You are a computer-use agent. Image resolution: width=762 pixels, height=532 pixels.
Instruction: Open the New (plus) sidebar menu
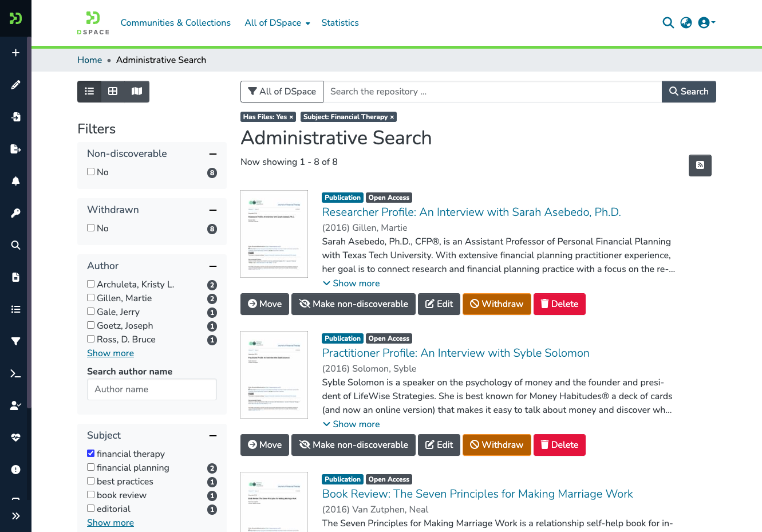(x=15, y=53)
